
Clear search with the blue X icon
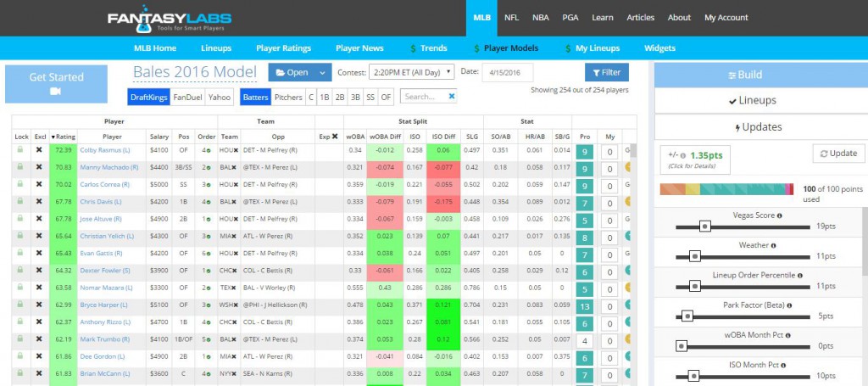pos(452,97)
